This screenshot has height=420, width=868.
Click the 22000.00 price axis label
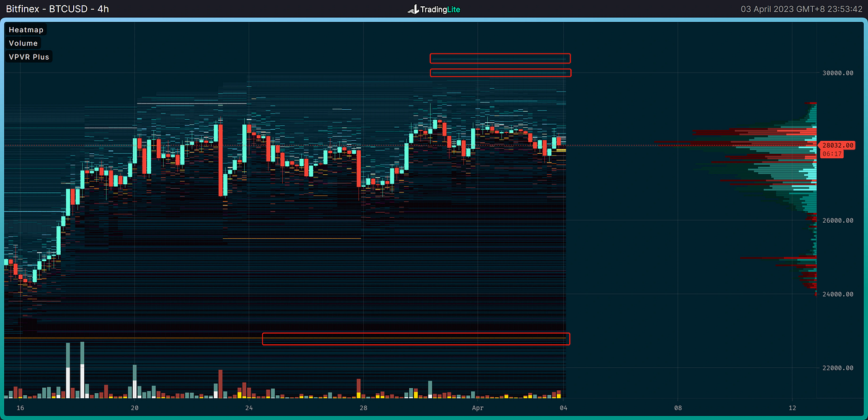pos(838,368)
